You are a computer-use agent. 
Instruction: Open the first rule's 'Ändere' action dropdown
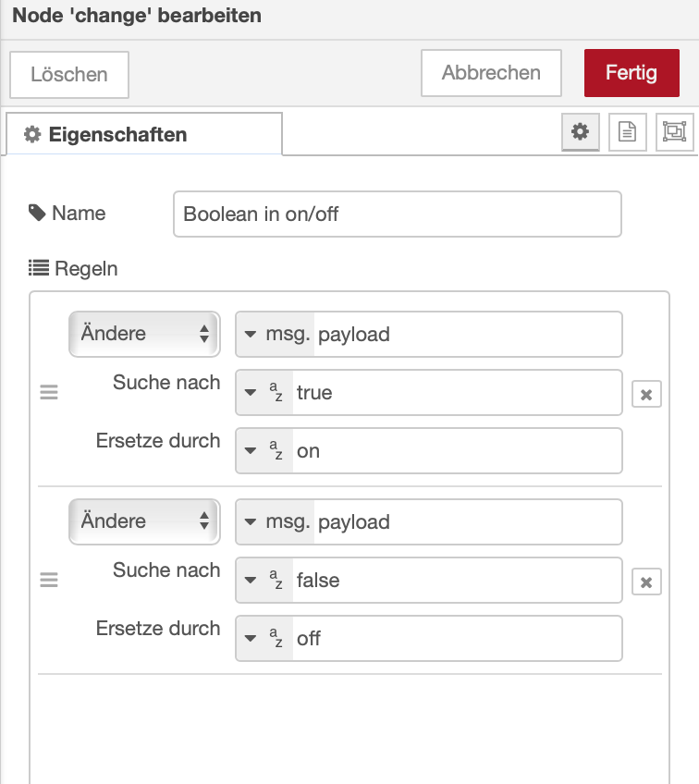144,334
